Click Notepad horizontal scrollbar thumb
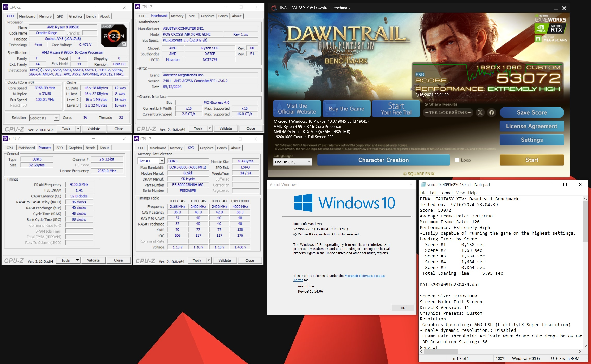The width and height of the screenshot is (591, 364). [441, 352]
